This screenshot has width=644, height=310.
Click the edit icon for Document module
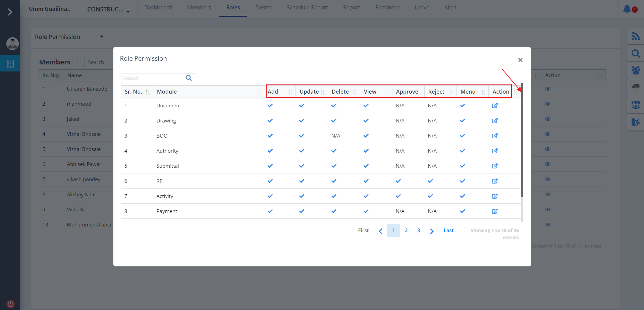coord(495,106)
